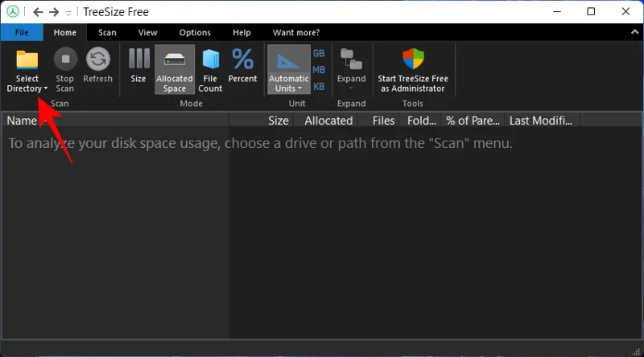Set unit to GB
Image resolution: width=644 pixels, height=357 pixels.
pyautogui.click(x=319, y=53)
